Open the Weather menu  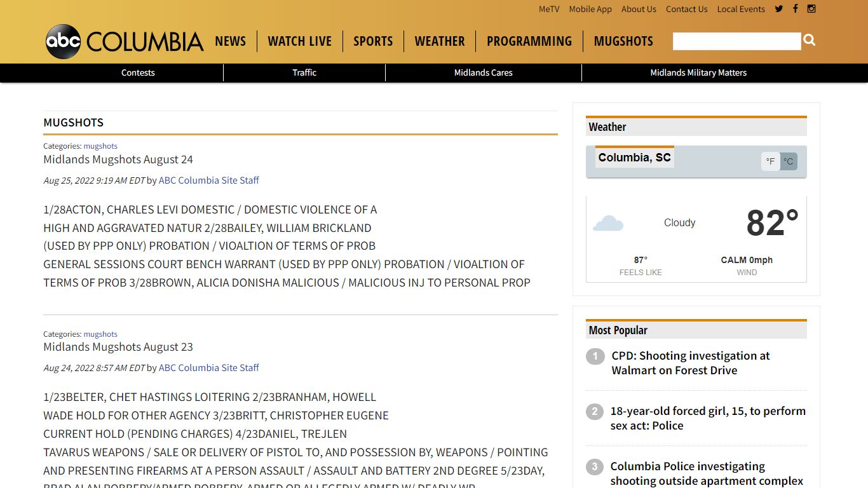pyautogui.click(x=440, y=41)
